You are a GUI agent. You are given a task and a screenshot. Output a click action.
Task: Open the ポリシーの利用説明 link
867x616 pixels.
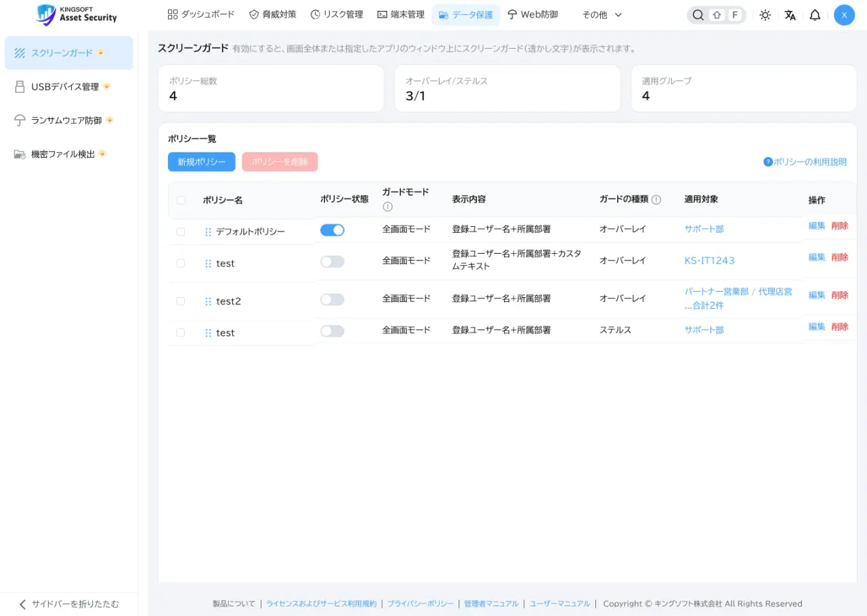coord(809,162)
